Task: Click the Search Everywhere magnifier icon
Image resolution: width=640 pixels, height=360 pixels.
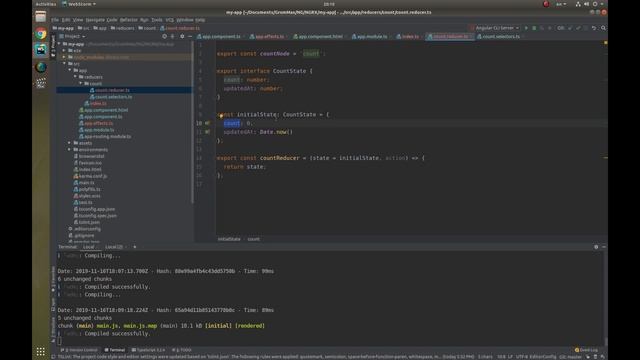Action: click(603, 28)
